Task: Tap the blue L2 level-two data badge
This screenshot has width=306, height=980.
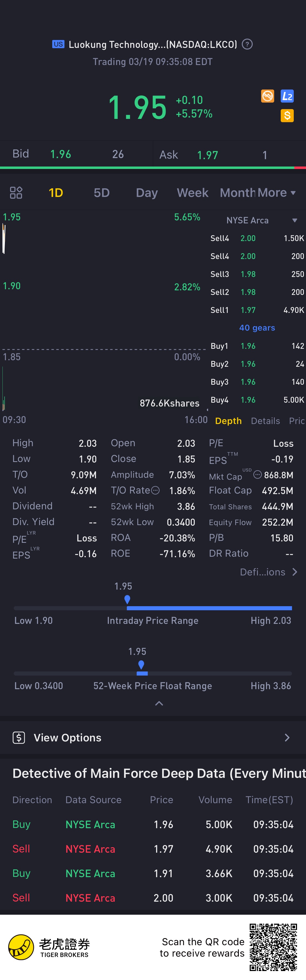Action: pos(287,96)
